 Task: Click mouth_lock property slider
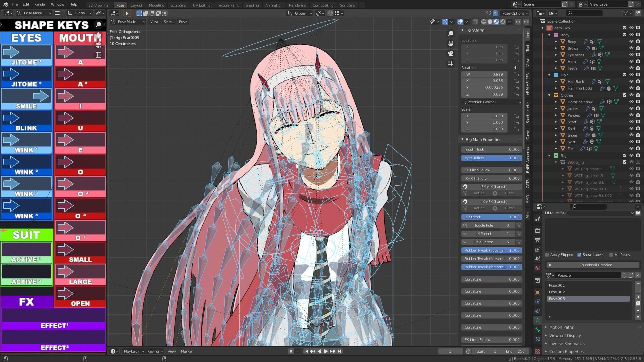point(491,149)
